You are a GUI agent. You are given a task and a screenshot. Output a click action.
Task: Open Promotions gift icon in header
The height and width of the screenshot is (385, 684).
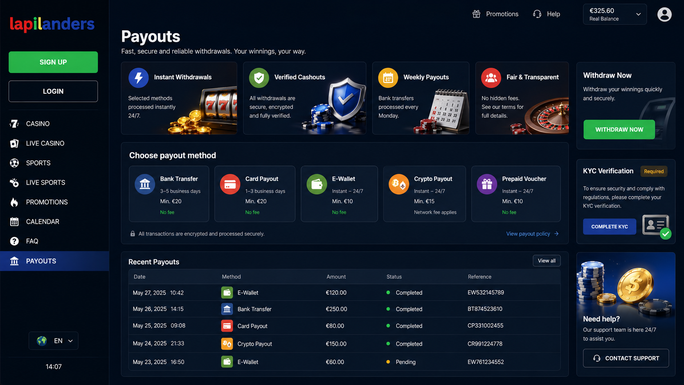[476, 14]
